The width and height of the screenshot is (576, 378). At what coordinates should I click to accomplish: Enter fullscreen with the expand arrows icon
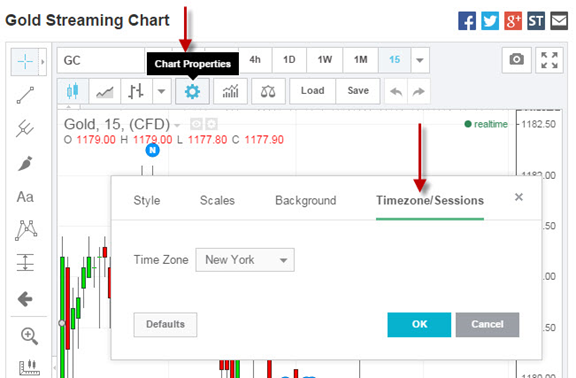pyautogui.click(x=549, y=60)
